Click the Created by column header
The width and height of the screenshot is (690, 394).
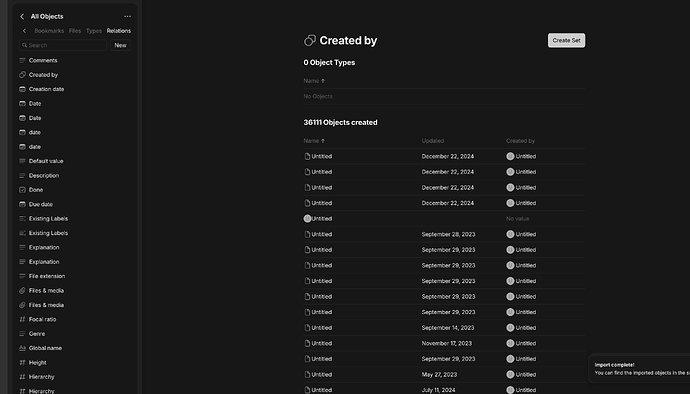(x=520, y=141)
